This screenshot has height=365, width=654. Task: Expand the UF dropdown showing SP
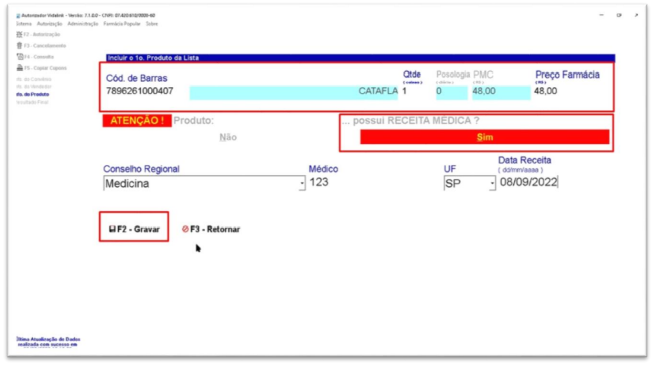[x=492, y=183]
